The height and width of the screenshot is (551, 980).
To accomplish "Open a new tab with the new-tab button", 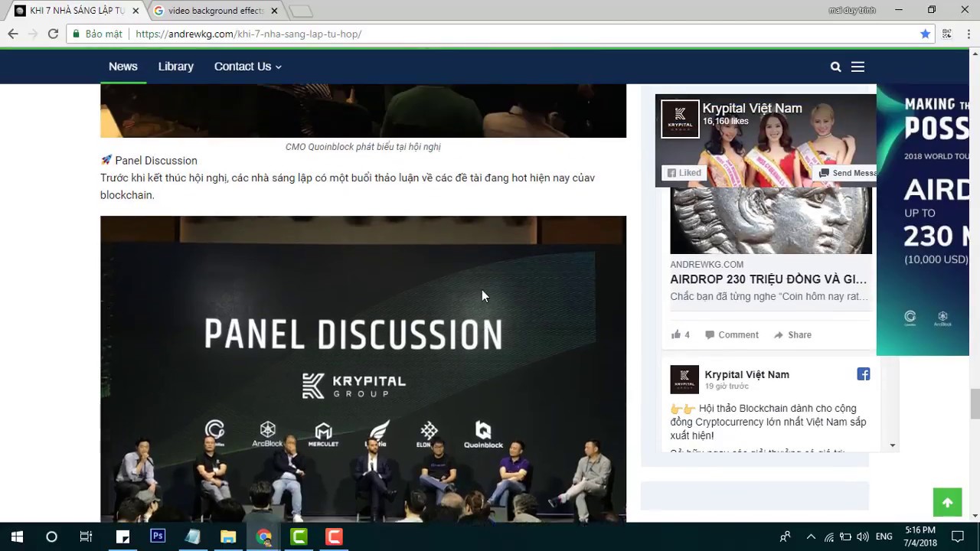I will (x=301, y=11).
